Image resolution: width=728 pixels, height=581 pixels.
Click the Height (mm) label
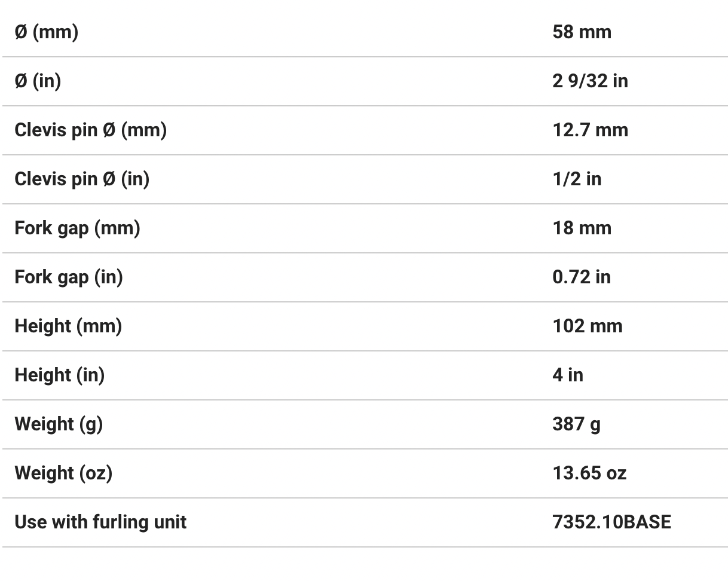68,326
